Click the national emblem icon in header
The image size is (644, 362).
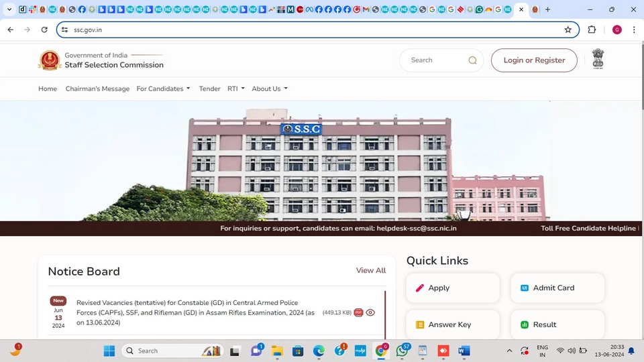coord(598,59)
